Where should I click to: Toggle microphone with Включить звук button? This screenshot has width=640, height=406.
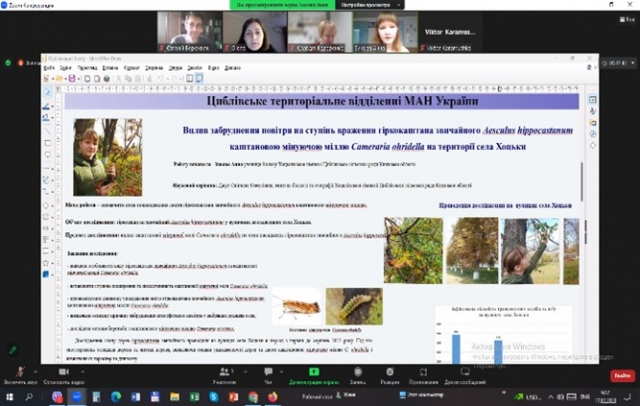20,375
